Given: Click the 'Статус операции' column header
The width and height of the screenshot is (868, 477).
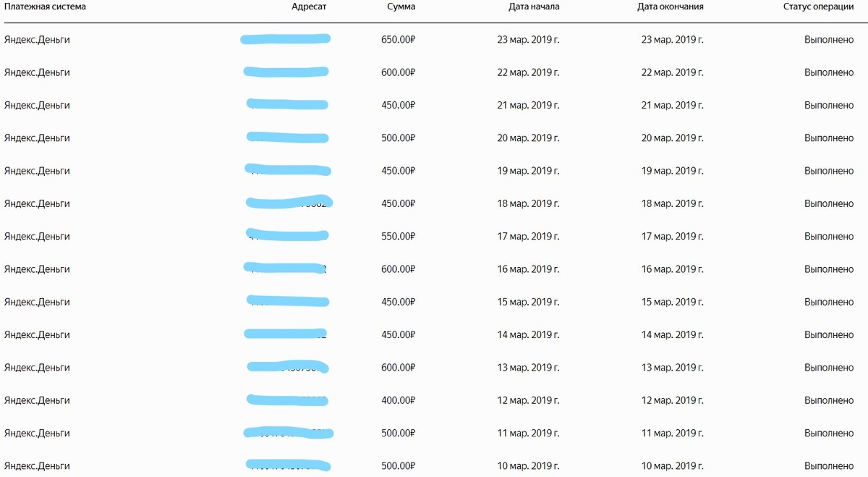Looking at the screenshot, I should pos(818,7).
